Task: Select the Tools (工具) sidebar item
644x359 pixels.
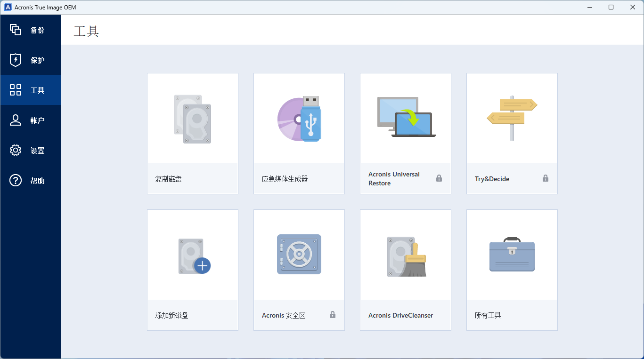Action: (x=31, y=90)
